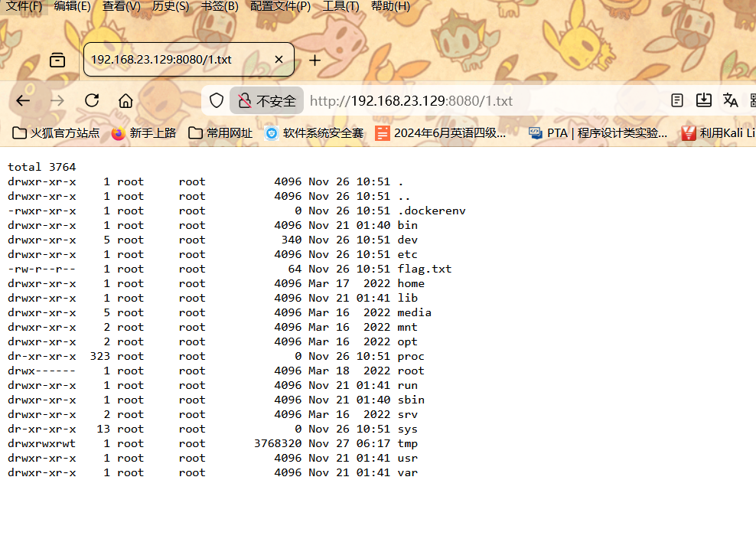Screen dimensions: 756x552
Task: Expand the 火狐官方站点 bookmark folder
Action: click(57, 133)
